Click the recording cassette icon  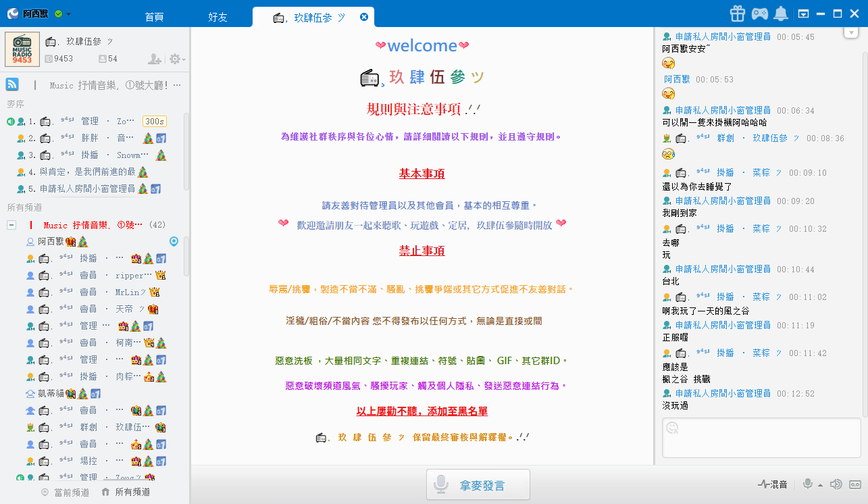click(854, 484)
